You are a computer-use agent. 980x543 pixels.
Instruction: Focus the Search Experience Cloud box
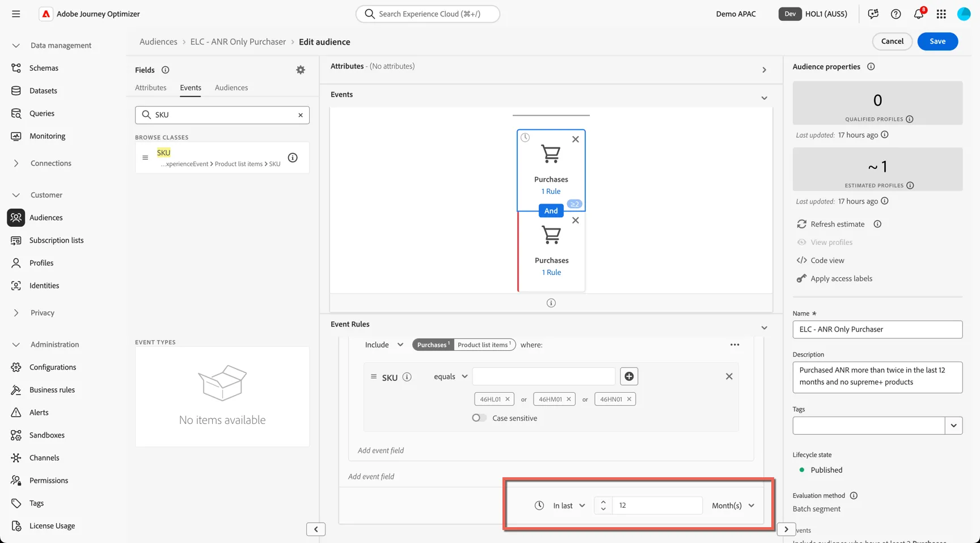coord(428,14)
